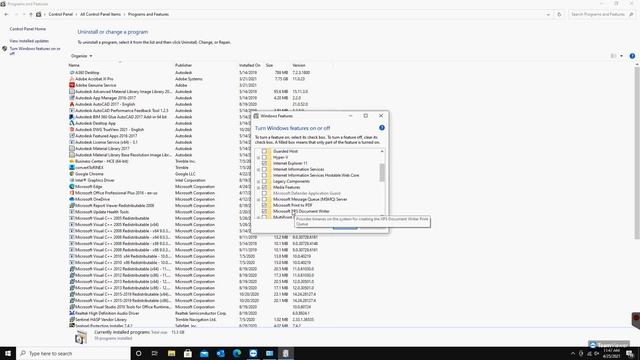Expand the Legacy Components tree
Screen dimensions: 640x360
click(x=258, y=181)
